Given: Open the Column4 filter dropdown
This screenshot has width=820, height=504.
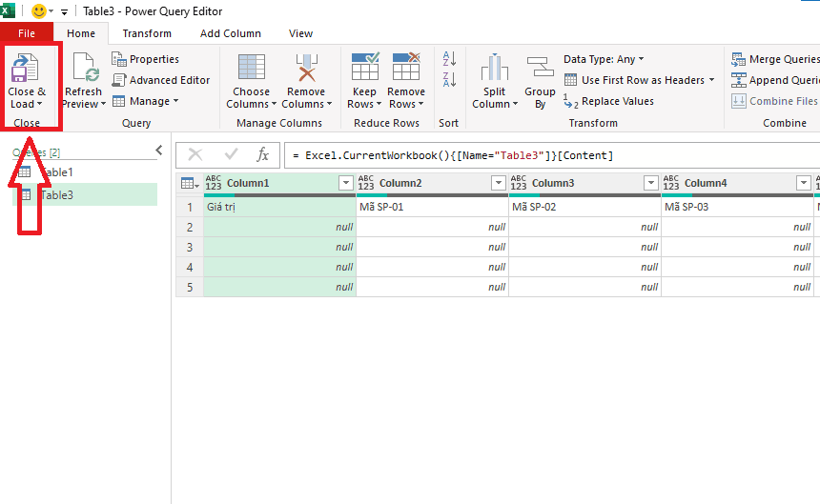Looking at the screenshot, I should coord(804,183).
